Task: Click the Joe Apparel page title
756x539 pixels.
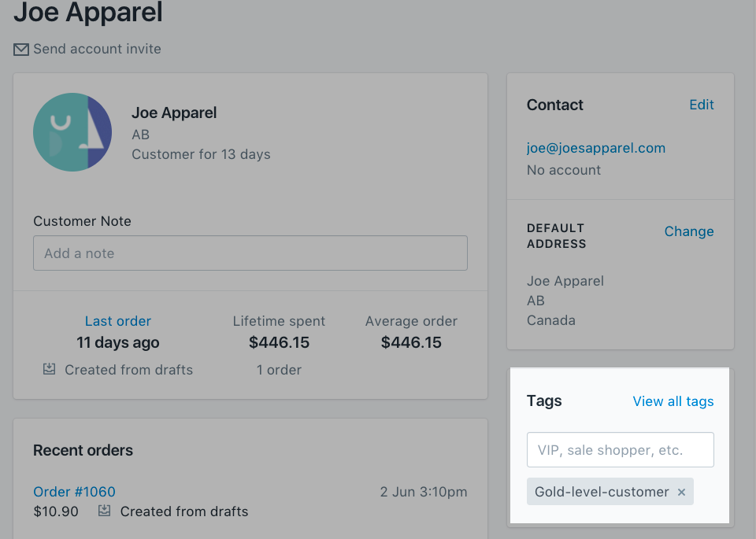Action: click(88, 12)
